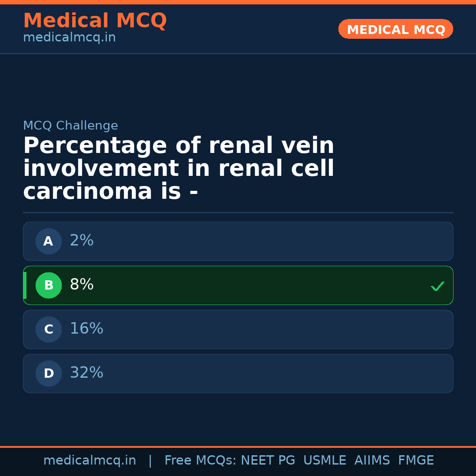Click the green B letter circle
Screen dimensions: 476x476
tap(48, 285)
